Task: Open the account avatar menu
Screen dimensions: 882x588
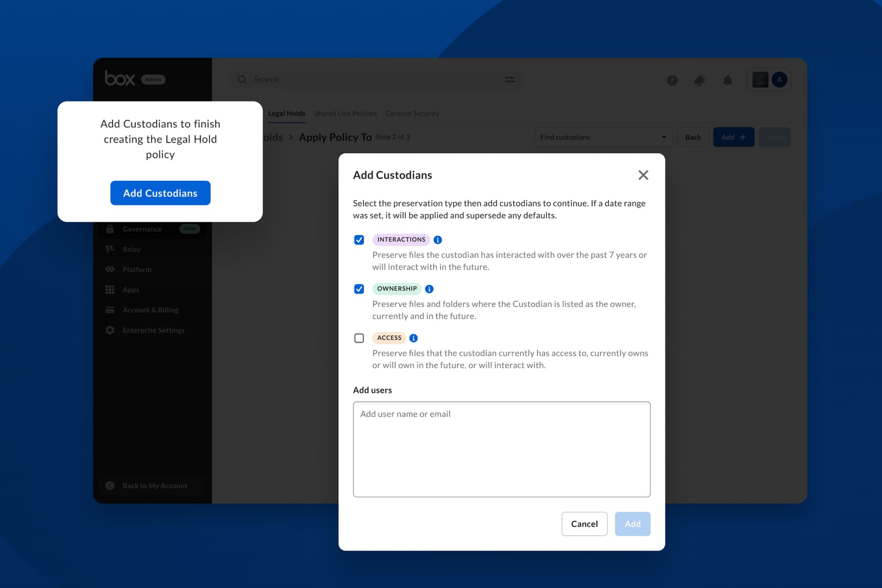Action: click(779, 80)
